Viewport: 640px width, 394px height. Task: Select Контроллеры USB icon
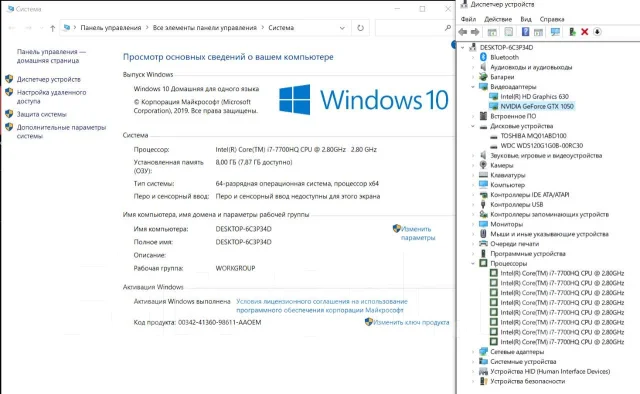click(x=483, y=204)
